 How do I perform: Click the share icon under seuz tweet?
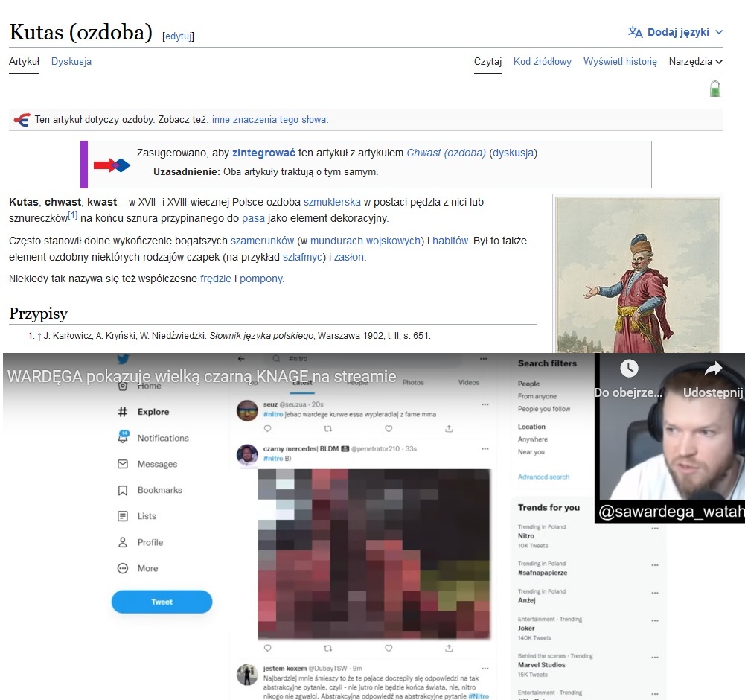(x=449, y=428)
